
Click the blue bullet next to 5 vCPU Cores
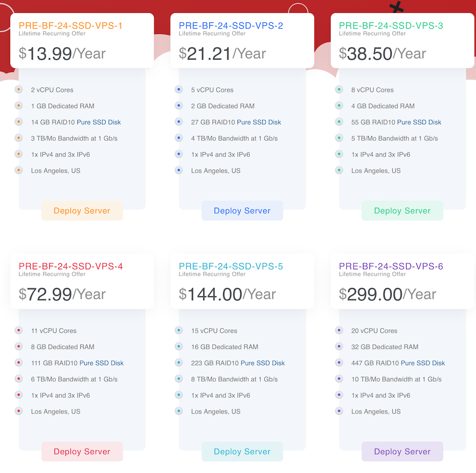[179, 90]
